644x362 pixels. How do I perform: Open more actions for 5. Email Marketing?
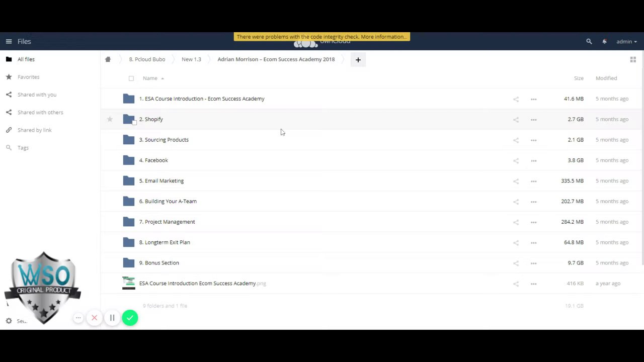534,181
